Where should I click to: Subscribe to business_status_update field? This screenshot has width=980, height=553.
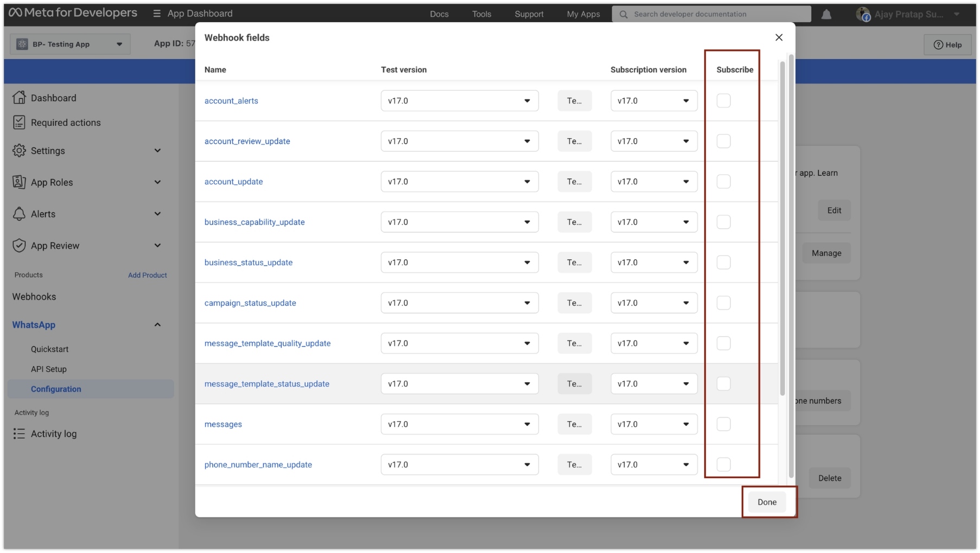pos(724,262)
